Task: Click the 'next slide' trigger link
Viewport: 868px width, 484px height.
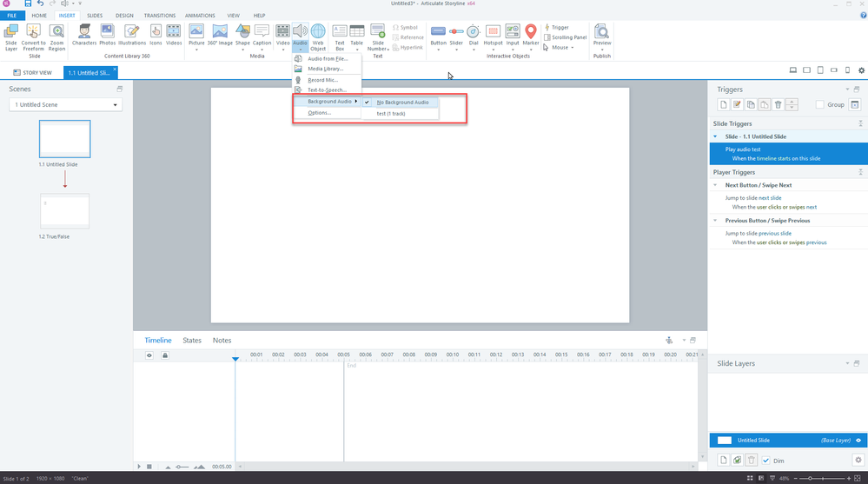Action: point(769,198)
